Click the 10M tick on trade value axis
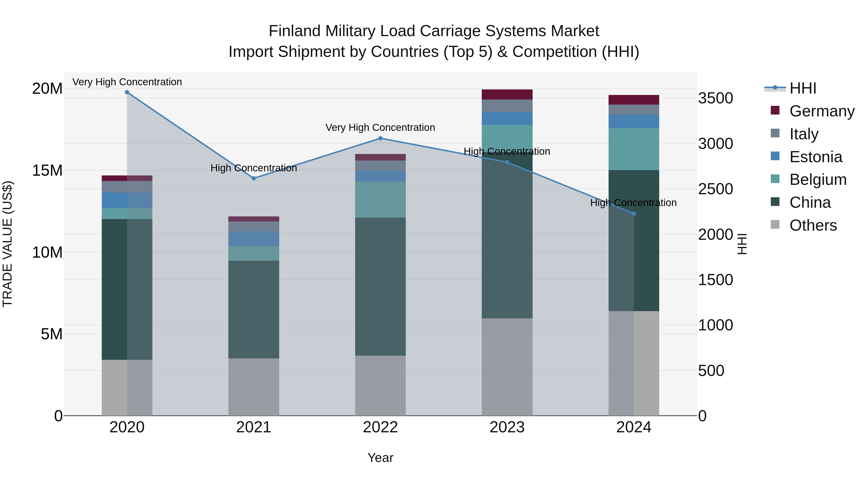This screenshot has height=488, width=868. click(47, 252)
